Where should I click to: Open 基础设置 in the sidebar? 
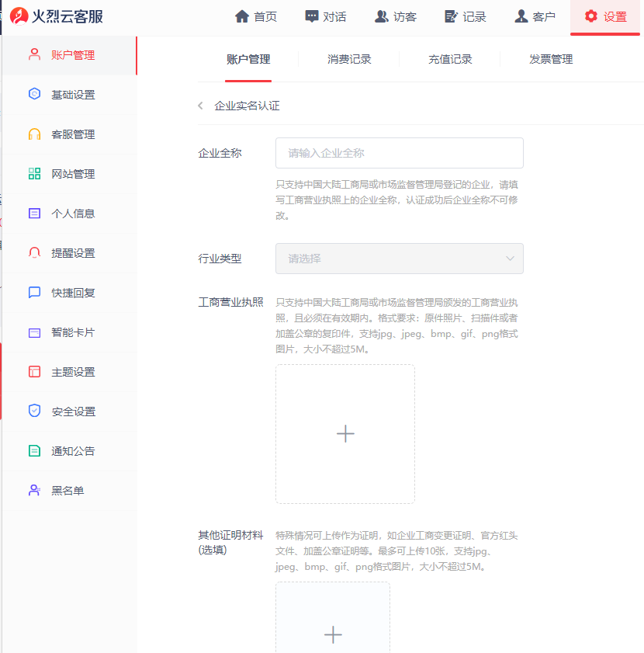click(70, 95)
